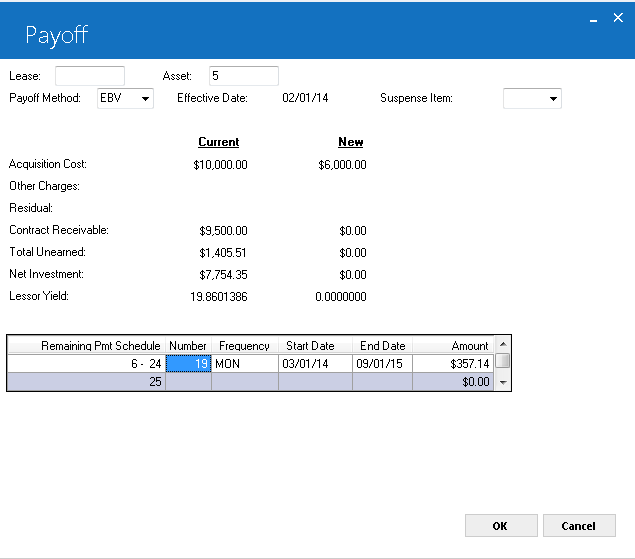This screenshot has width=635, height=559.
Task: Click the Amount cell $357.14
Action: 453,363
